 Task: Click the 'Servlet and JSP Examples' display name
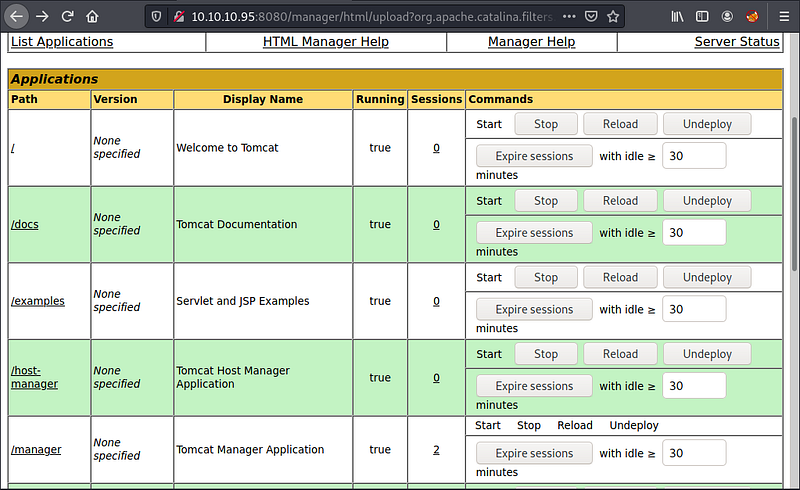pyautogui.click(x=243, y=301)
